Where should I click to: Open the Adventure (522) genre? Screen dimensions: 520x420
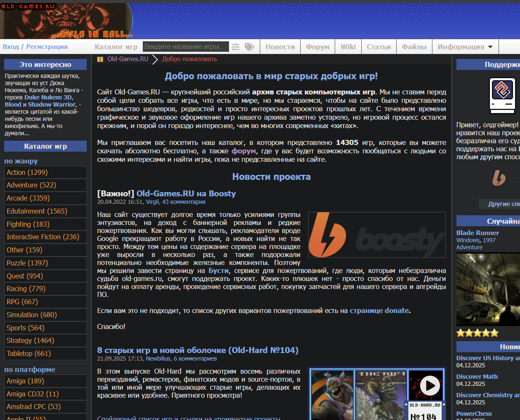(x=45, y=185)
